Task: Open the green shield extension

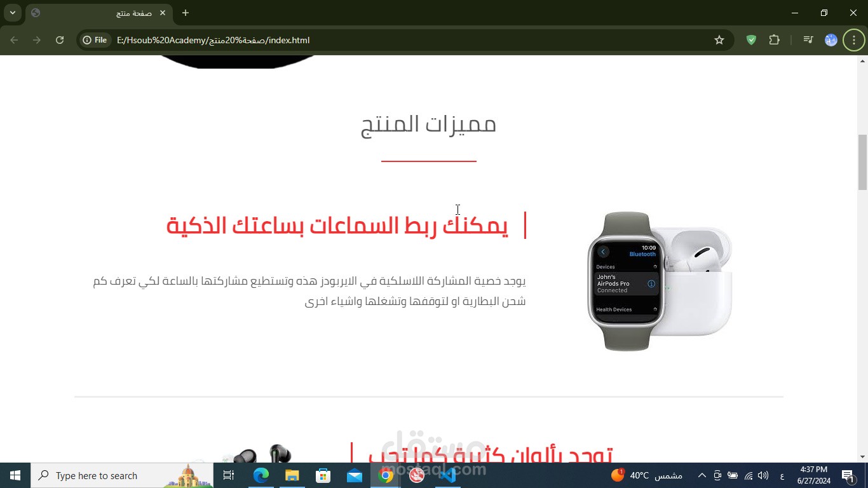Action: pyautogui.click(x=751, y=40)
